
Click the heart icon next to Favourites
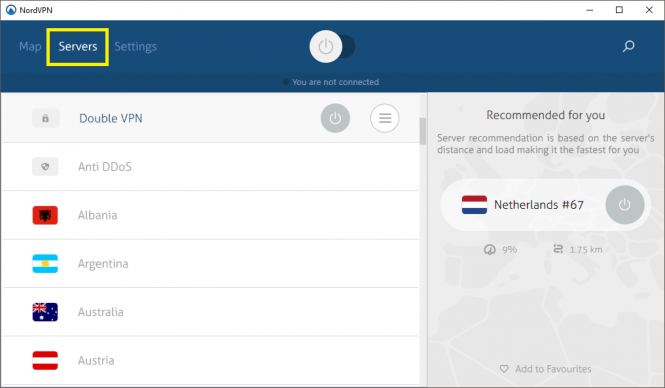[x=504, y=369]
